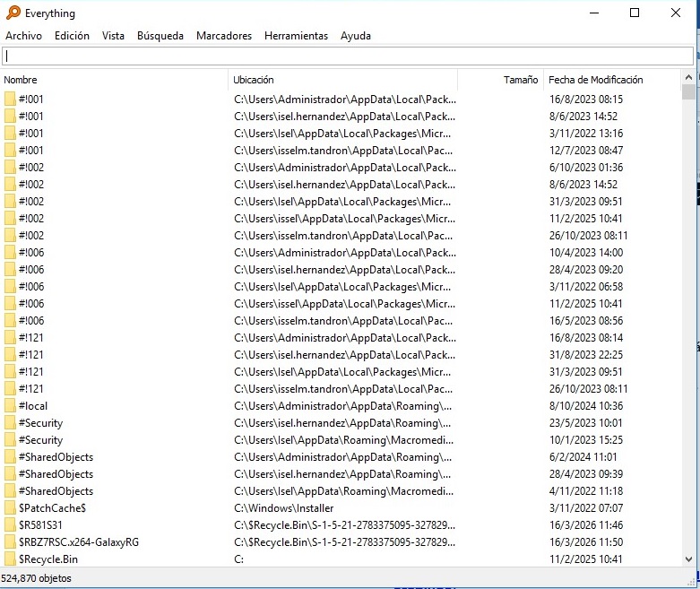The image size is (700, 589).
Task: Click folder icon of #!001 dated 16/8/2023
Action: (x=10, y=99)
